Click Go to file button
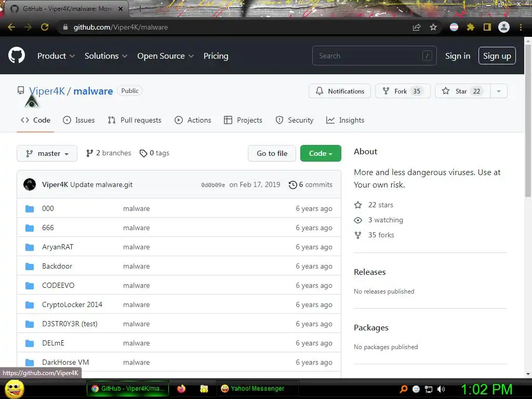 pos(272,153)
